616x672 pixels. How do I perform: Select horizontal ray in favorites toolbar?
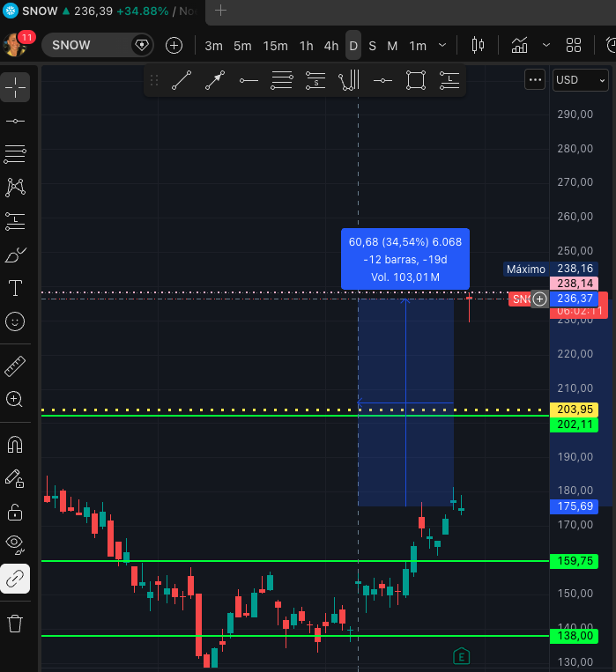click(x=249, y=80)
